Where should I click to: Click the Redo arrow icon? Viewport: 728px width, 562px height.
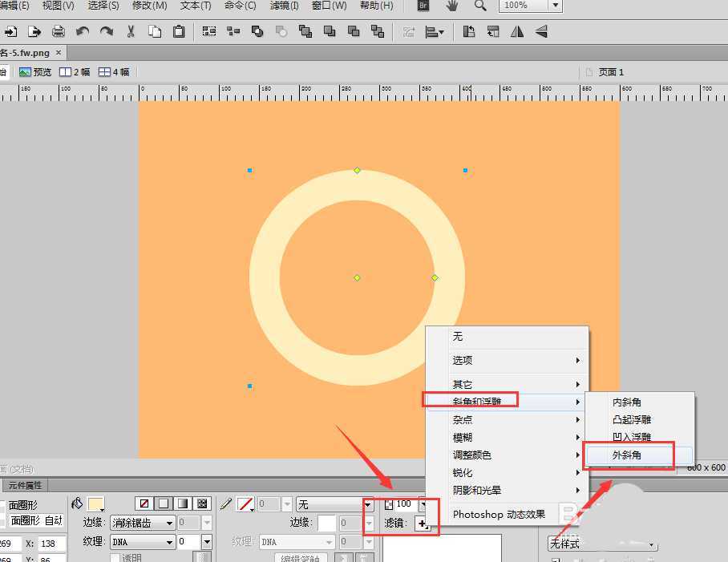tap(105, 31)
